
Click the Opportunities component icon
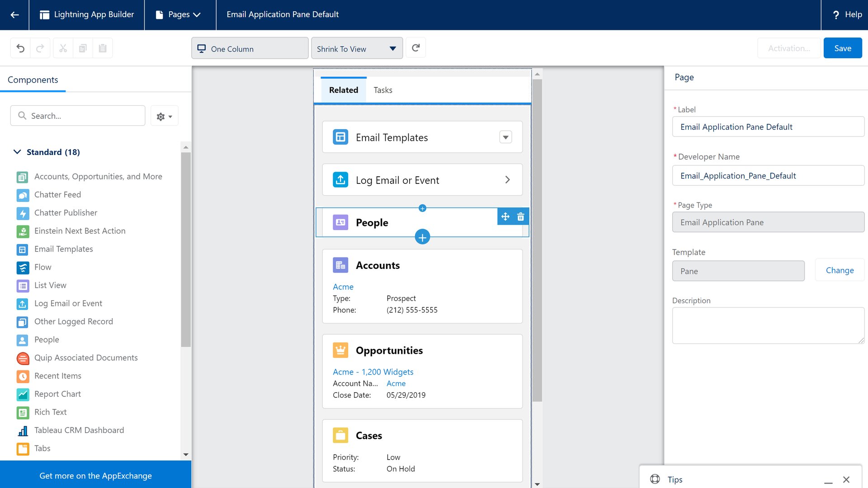click(x=340, y=349)
